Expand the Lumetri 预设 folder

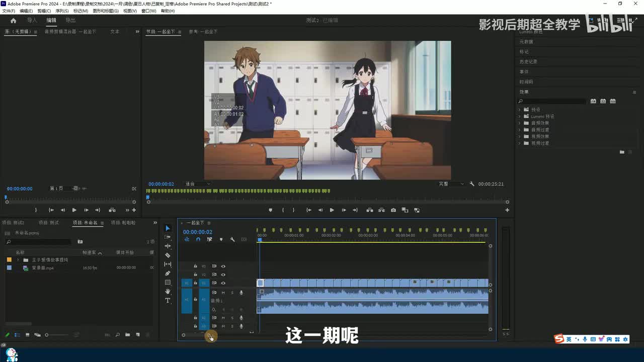coord(520,116)
